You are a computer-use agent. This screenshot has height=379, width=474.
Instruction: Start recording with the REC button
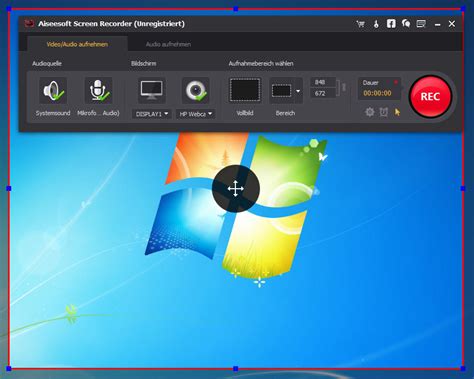point(430,97)
